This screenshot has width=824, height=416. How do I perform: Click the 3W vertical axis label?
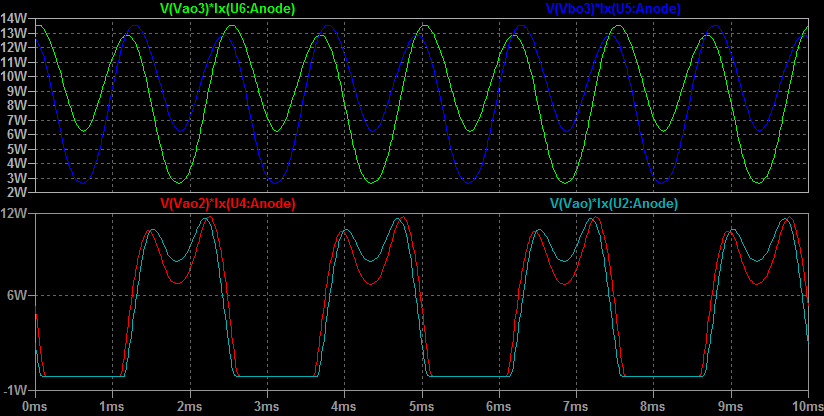[x=17, y=178]
